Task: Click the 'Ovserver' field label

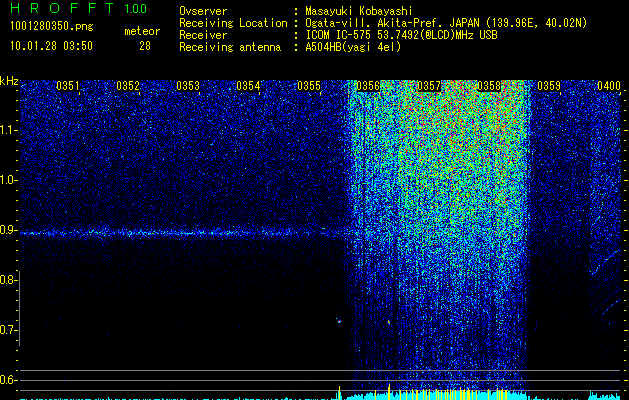Action: (x=203, y=11)
